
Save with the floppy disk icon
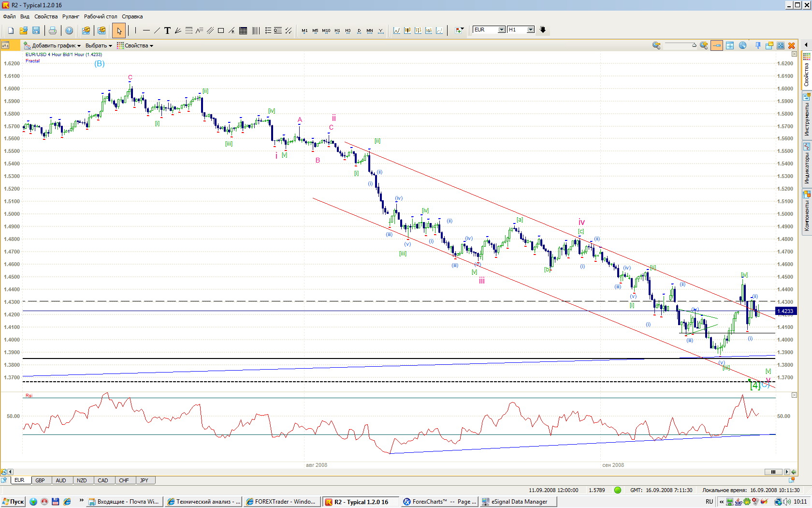(x=36, y=30)
